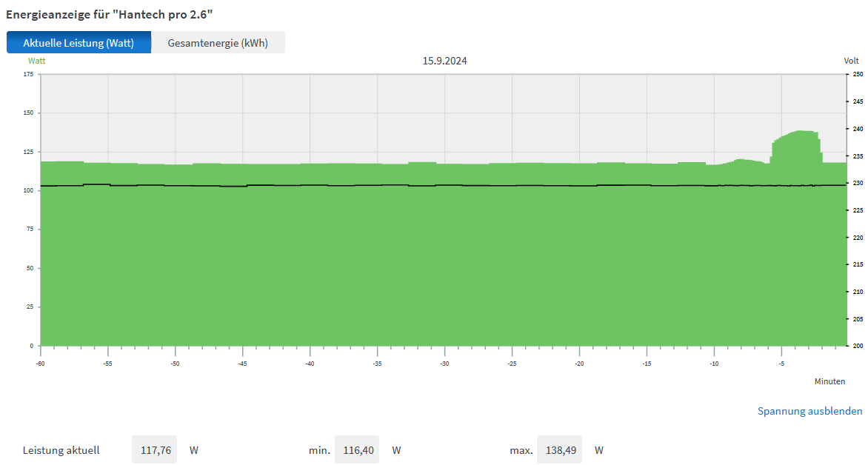Click the green Watt axis label
The height and width of the screenshot is (465, 868).
pos(36,61)
